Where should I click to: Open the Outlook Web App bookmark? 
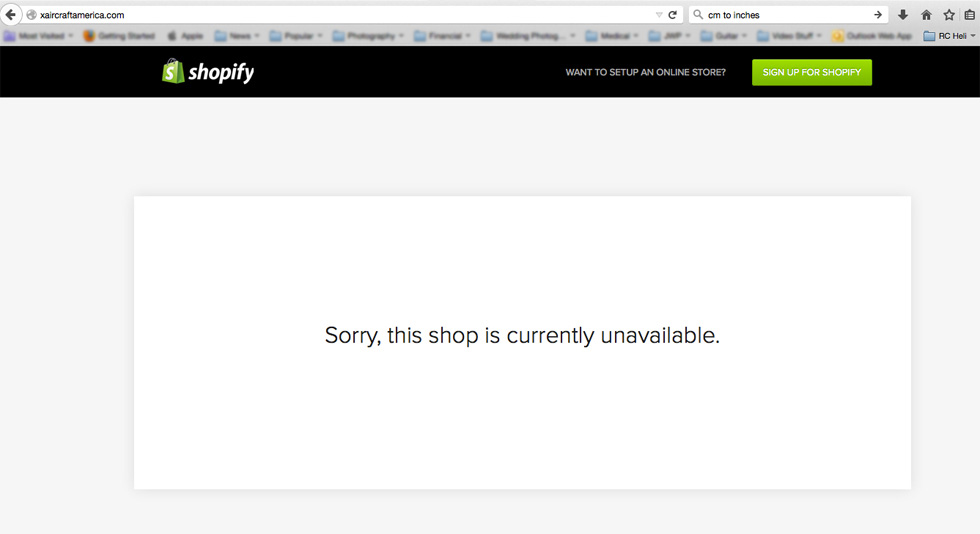(872, 36)
